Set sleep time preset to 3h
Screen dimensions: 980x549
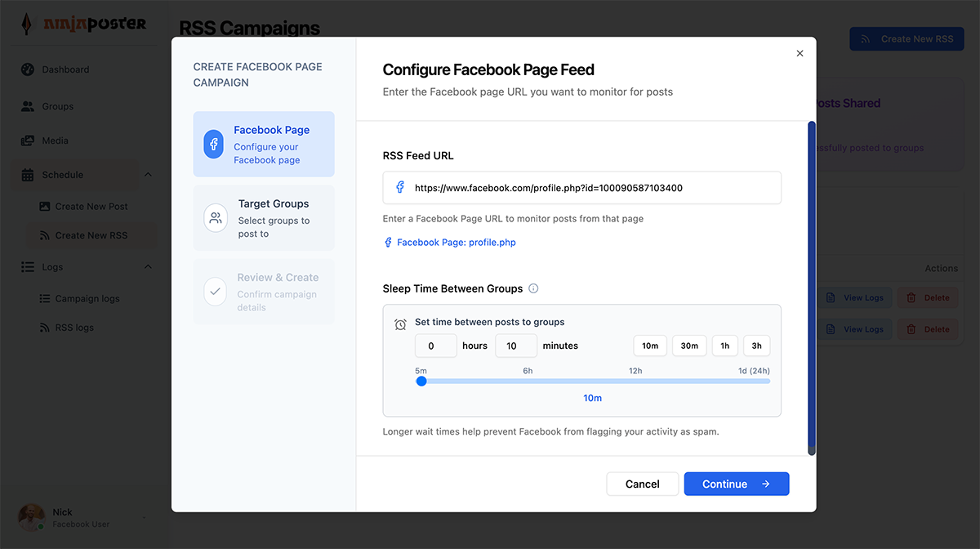tap(756, 346)
